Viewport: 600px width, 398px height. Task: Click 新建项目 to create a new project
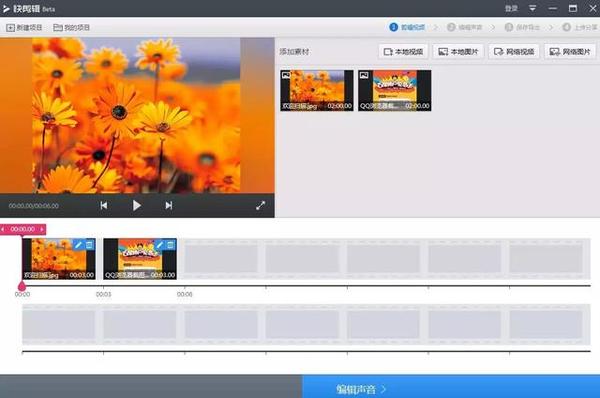pyautogui.click(x=24, y=28)
